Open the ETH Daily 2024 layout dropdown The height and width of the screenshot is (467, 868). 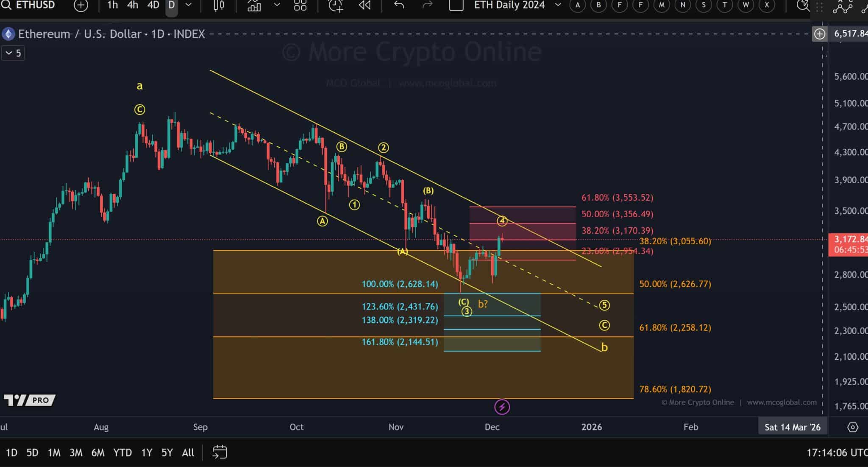tap(558, 6)
